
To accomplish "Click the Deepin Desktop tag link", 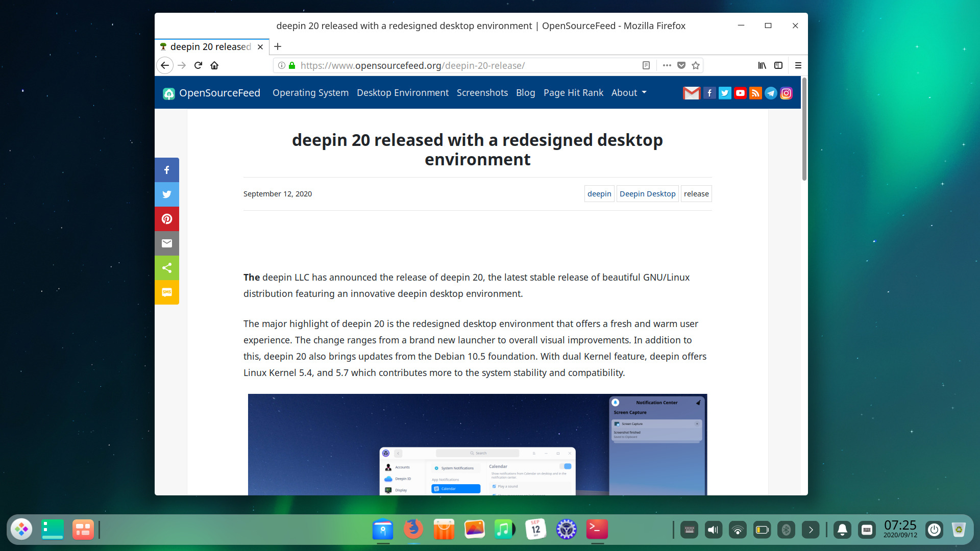I will click(647, 193).
